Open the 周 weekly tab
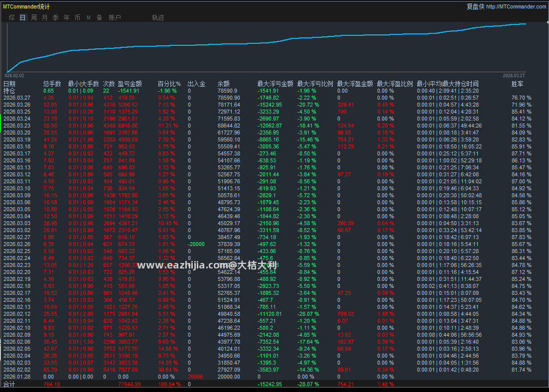The image size is (549, 392). click(x=33, y=17)
